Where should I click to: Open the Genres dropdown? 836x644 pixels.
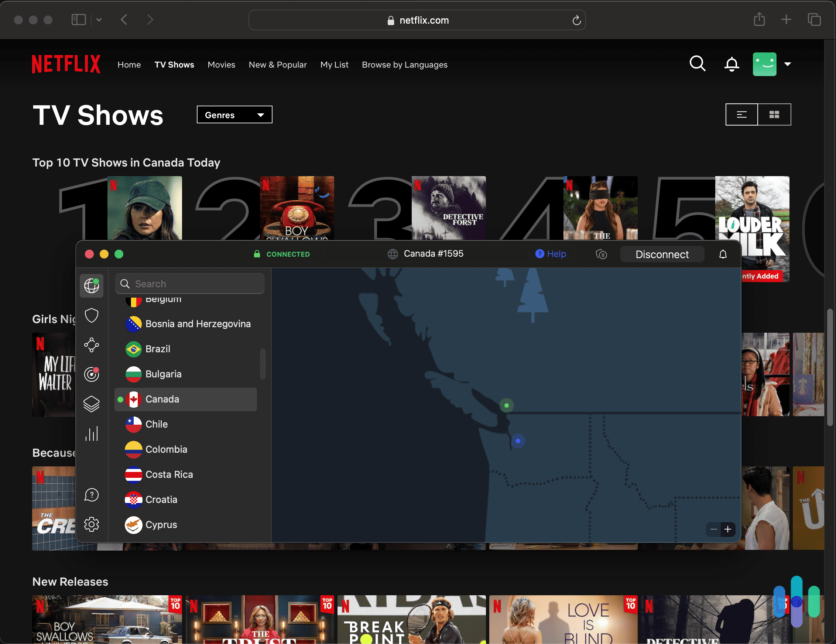coord(234,114)
